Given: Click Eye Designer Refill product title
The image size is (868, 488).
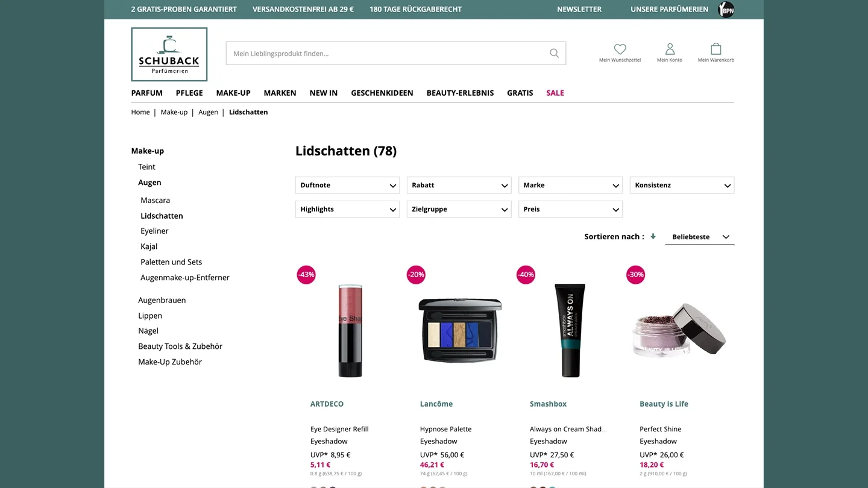Looking at the screenshot, I should pos(339,429).
